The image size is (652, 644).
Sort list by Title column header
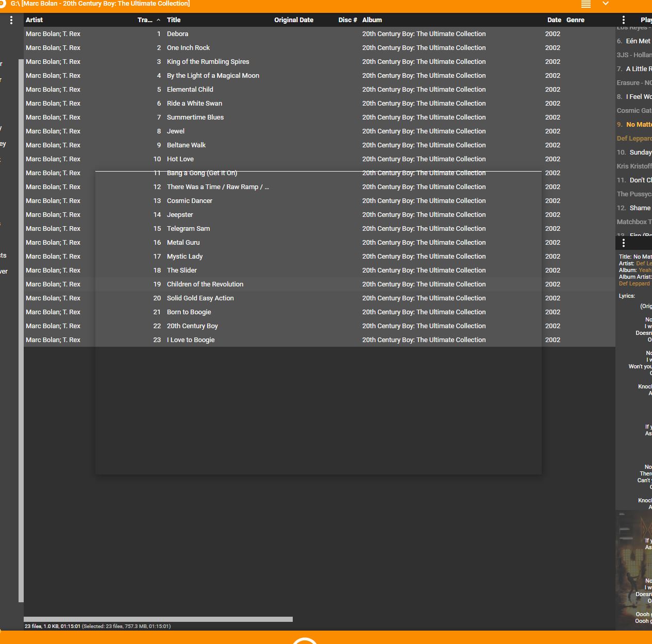click(174, 20)
